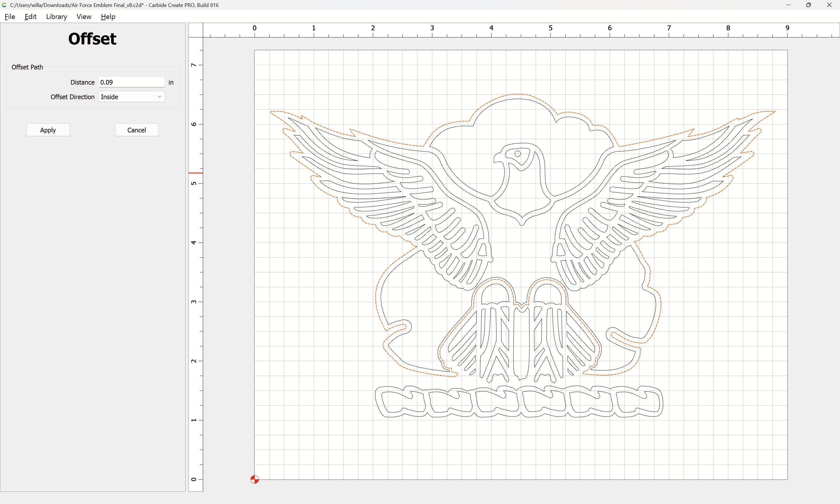Click the Cancel button

[x=136, y=130]
